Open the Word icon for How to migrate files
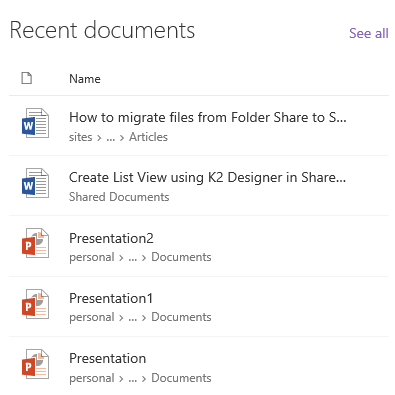 (35, 123)
